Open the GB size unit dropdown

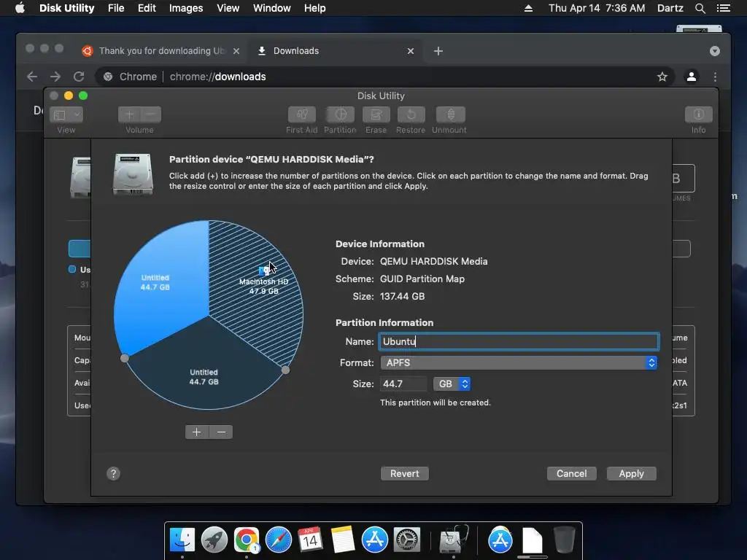452,384
